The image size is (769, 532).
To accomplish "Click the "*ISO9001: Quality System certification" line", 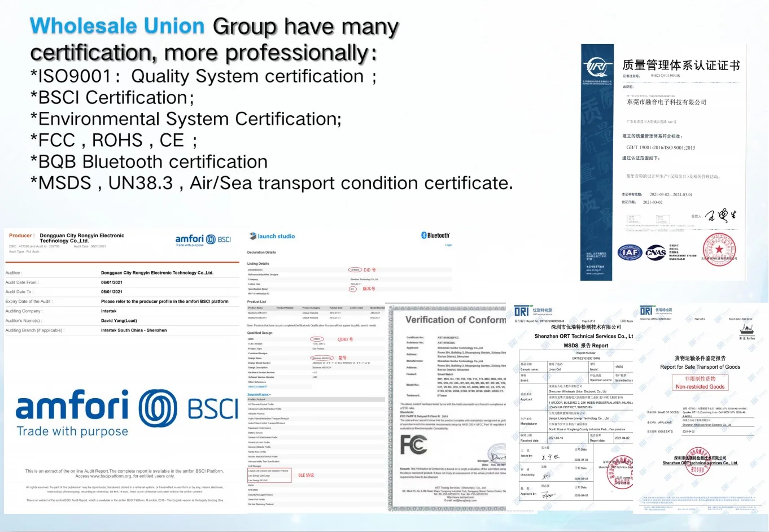I will 203,76.
